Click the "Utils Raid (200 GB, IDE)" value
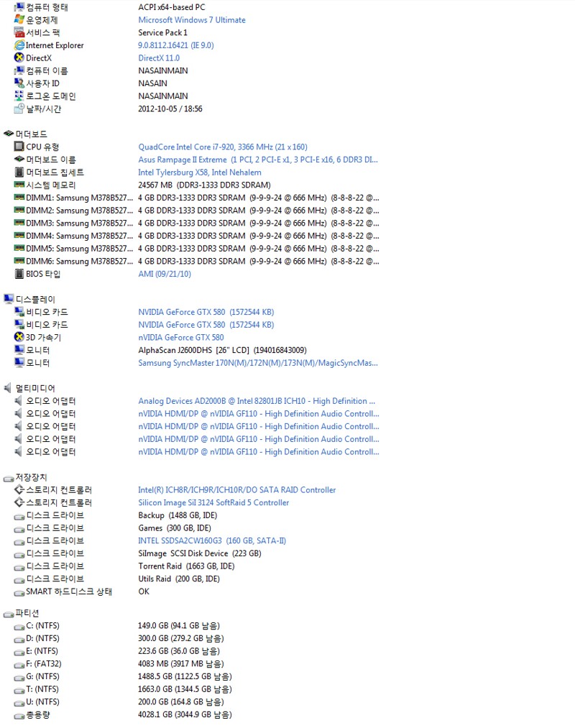This screenshot has width=575, height=728. pos(179,579)
